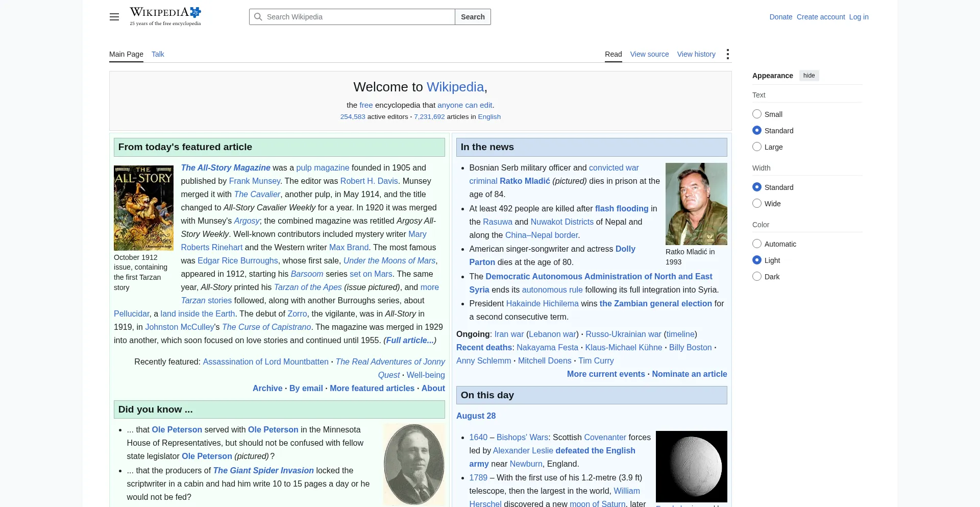Select Light color mode

coord(757,260)
